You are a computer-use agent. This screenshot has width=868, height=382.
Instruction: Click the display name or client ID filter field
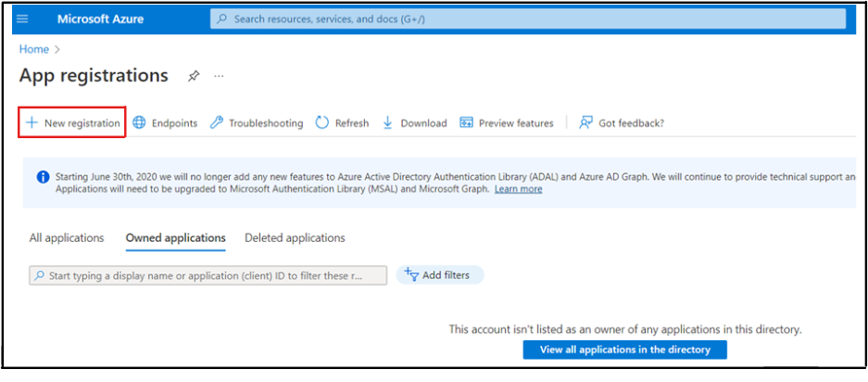pyautogui.click(x=208, y=275)
